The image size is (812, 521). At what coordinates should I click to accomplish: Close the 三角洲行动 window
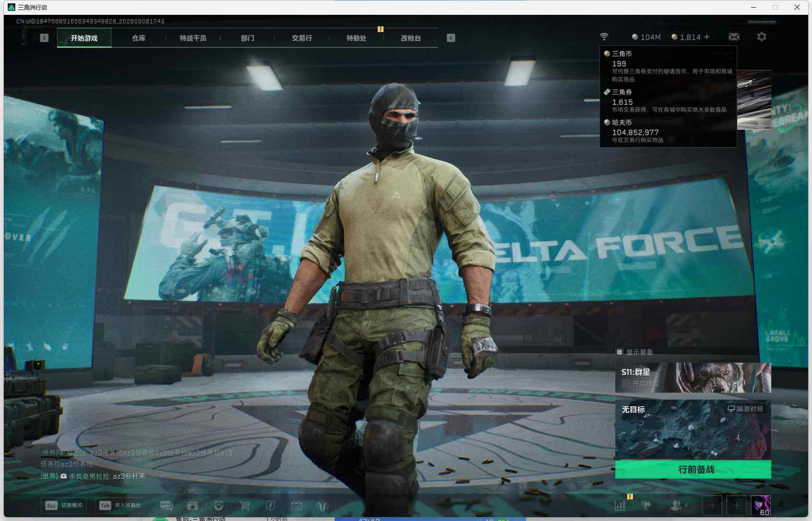click(797, 7)
